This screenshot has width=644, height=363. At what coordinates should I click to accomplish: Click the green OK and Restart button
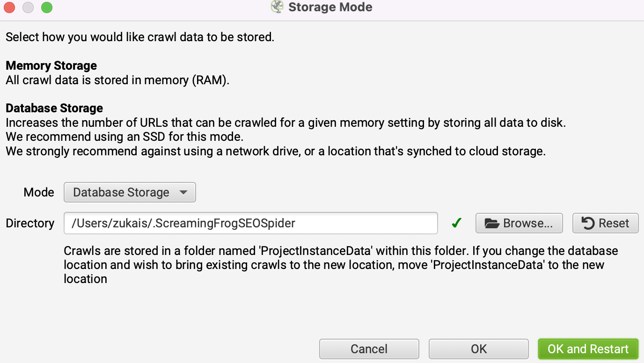pyautogui.click(x=588, y=349)
